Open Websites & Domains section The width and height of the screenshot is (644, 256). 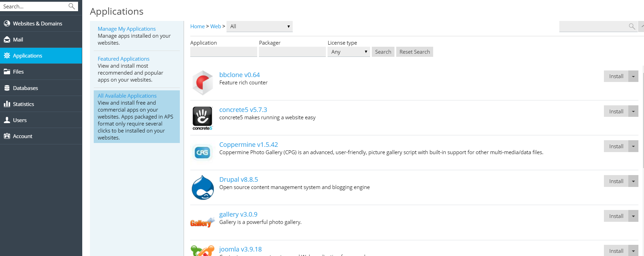41,23
